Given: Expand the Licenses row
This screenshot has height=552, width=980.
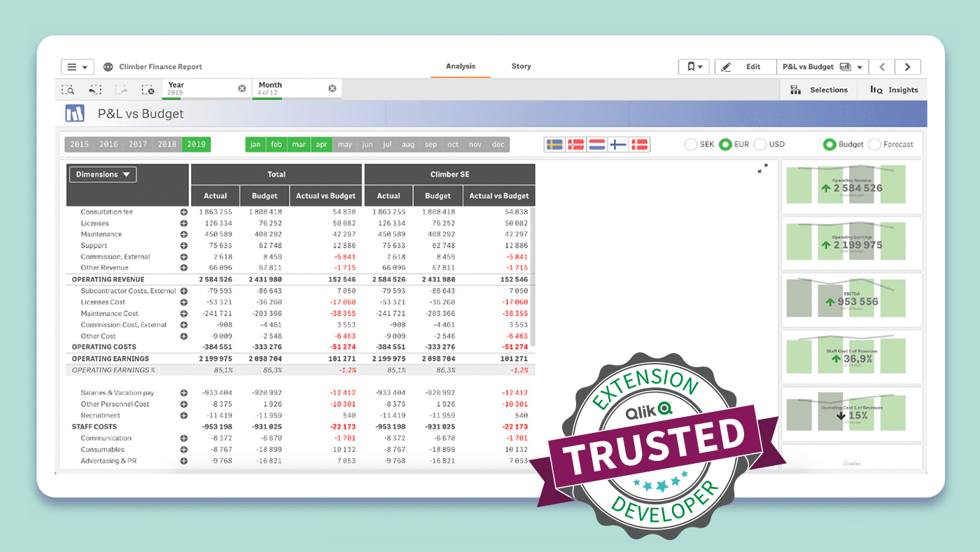Looking at the screenshot, I should [x=184, y=223].
